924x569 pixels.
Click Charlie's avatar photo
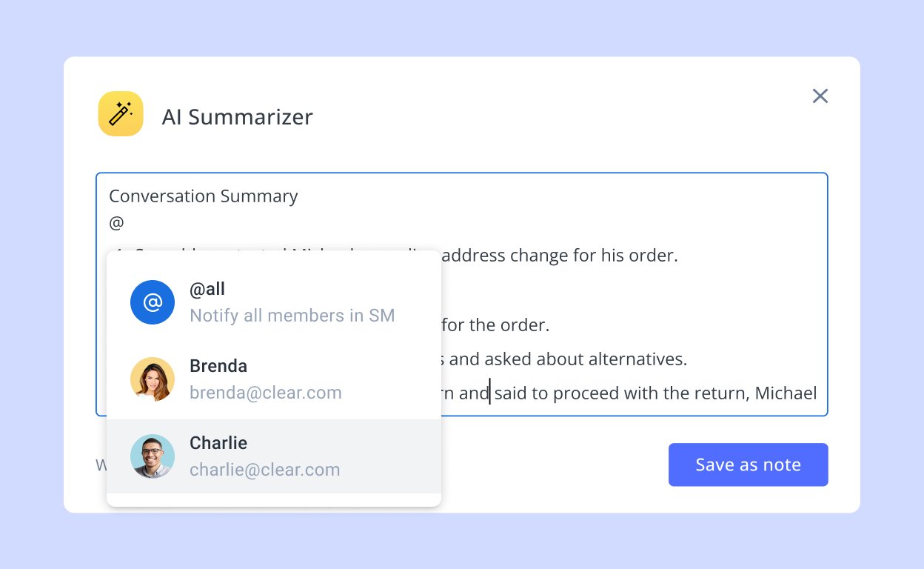pyautogui.click(x=153, y=456)
